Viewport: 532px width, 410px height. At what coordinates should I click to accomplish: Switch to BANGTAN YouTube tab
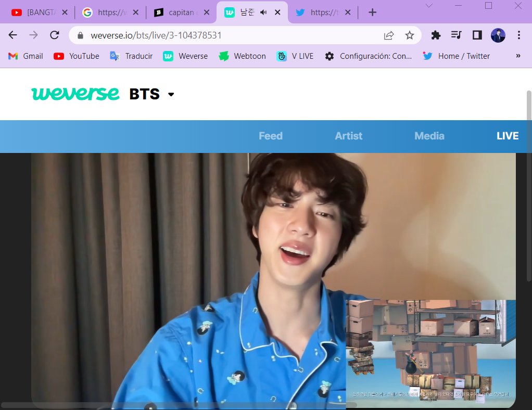[34, 12]
